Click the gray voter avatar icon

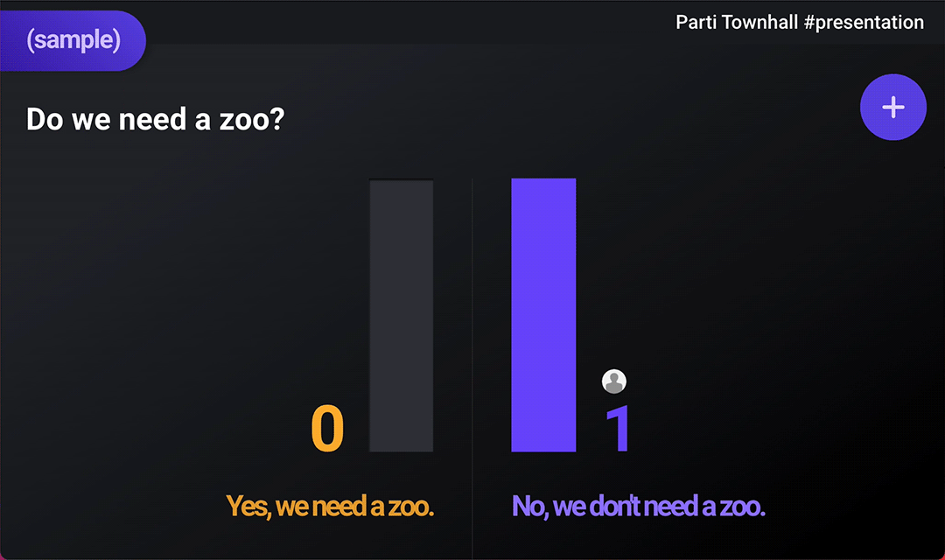[614, 381]
